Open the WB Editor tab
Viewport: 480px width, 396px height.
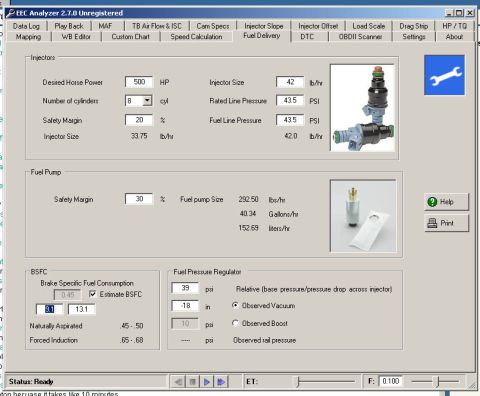[76, 37]
